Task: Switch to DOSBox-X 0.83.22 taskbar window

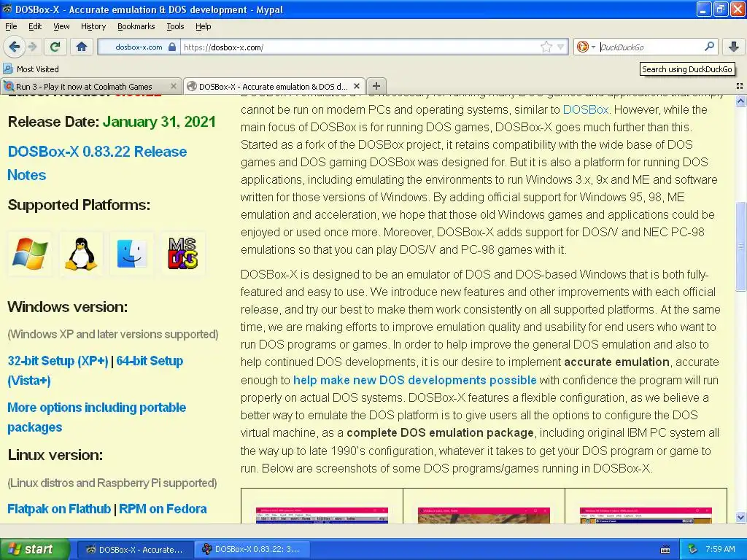Action: point(252,550)
